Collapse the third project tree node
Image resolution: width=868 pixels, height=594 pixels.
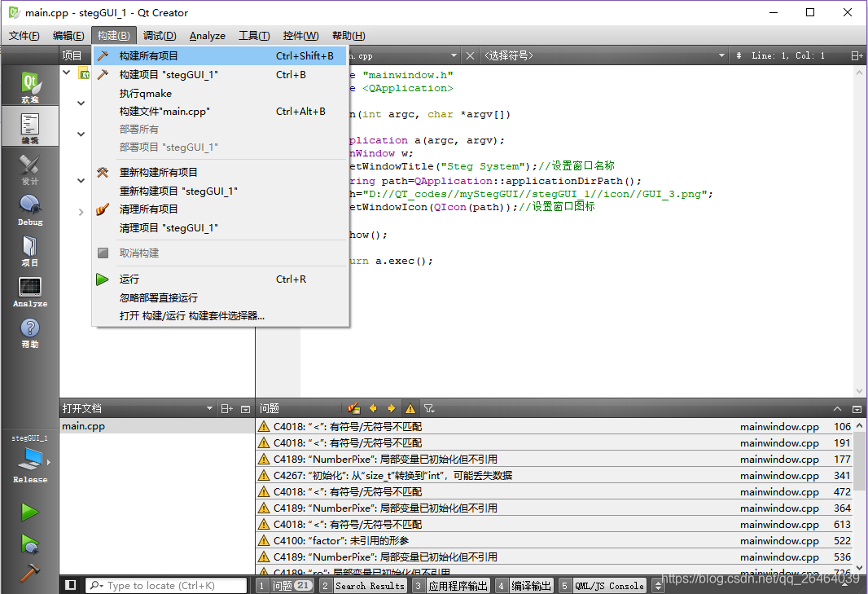(x=81, y=134)
